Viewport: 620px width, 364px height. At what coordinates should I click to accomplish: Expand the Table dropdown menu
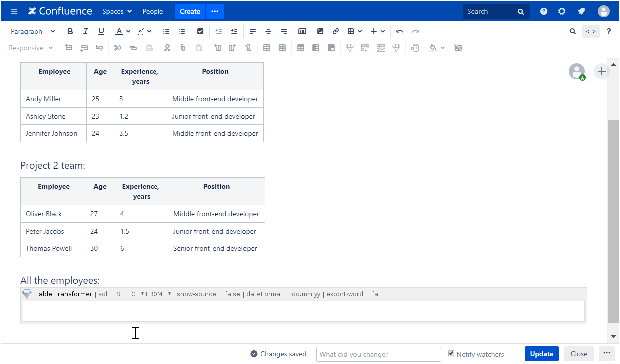(355, 31)
